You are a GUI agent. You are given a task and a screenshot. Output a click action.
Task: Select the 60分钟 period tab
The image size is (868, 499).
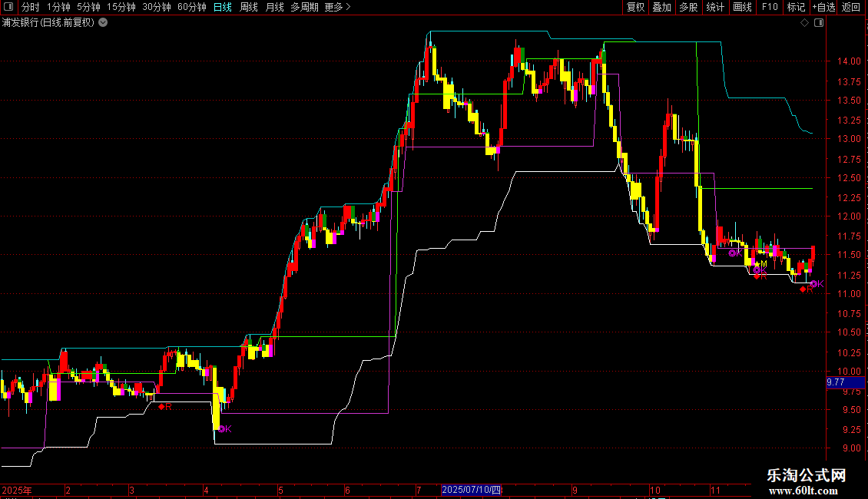click(192, 7)
